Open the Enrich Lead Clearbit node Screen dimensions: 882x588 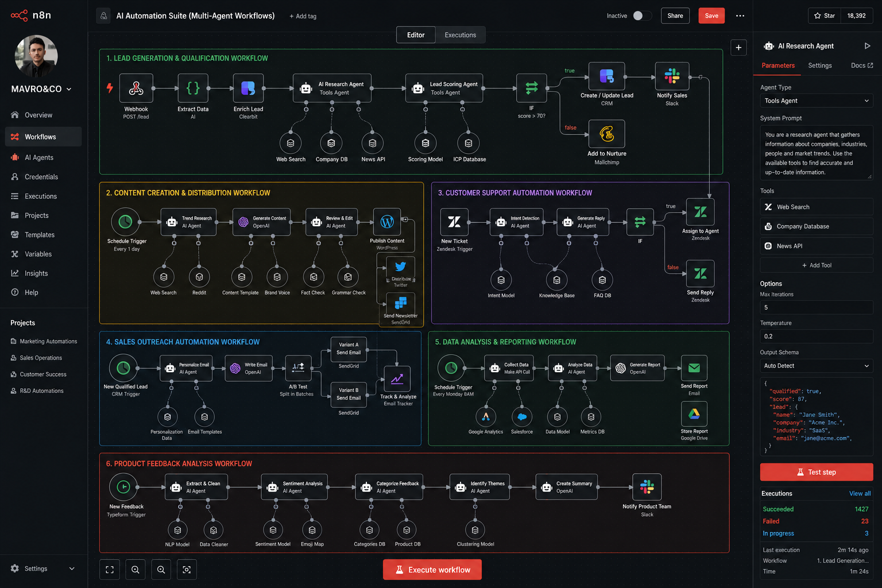[x=248, y=88]
